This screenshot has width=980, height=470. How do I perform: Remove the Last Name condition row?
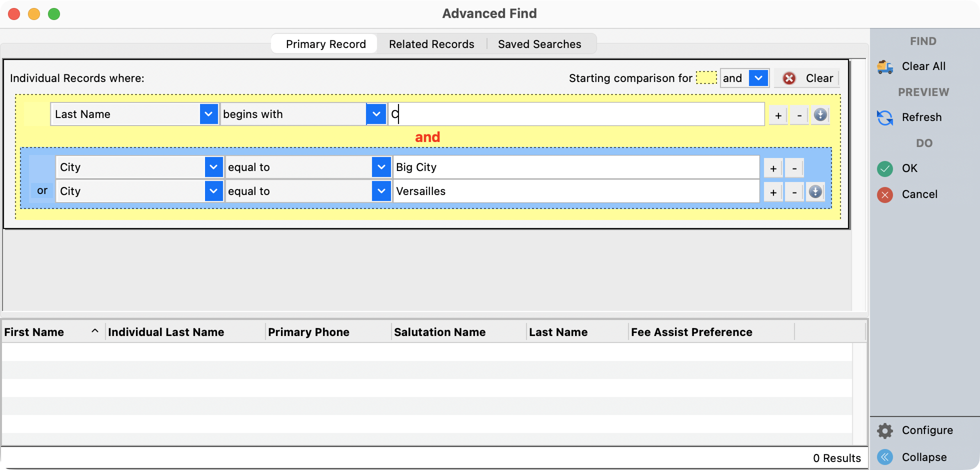[799, 115]
